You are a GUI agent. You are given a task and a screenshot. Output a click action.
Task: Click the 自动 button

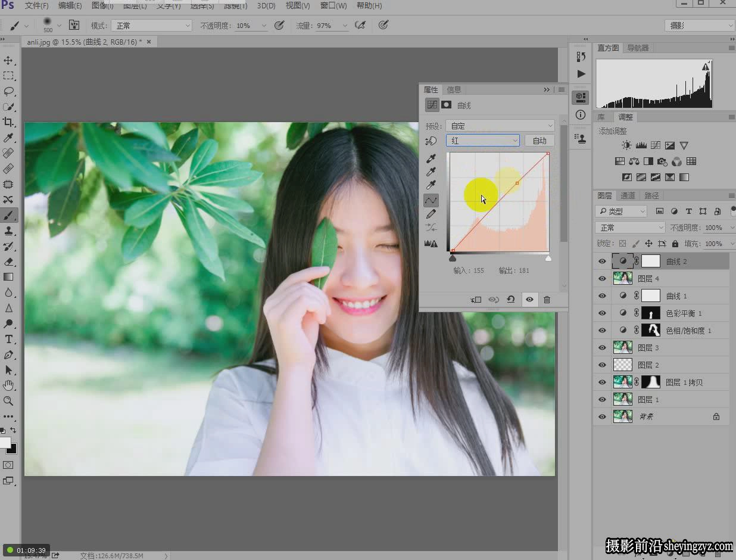point(539,141)
